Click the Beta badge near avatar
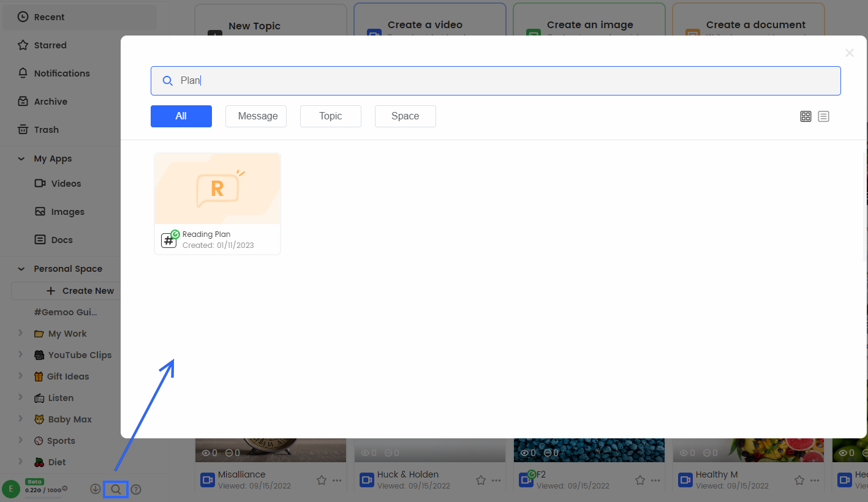Screen dimensions: 868x502 pos(34,482)
